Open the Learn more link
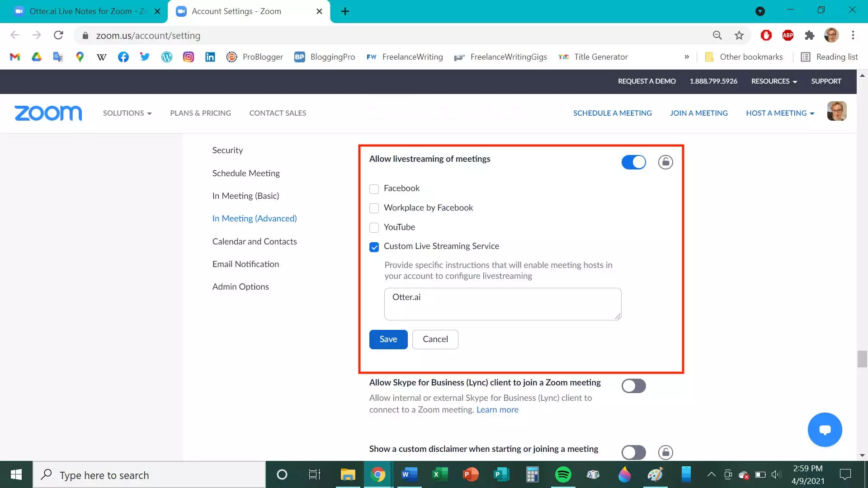 point(497,410)
